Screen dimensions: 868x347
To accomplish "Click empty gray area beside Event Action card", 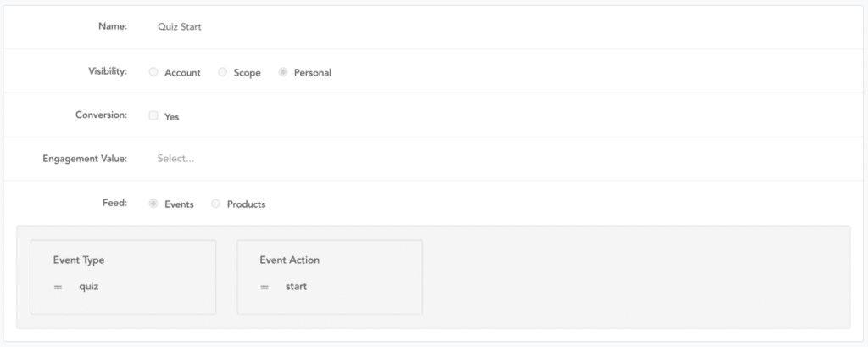I will [x=636, y=277].
